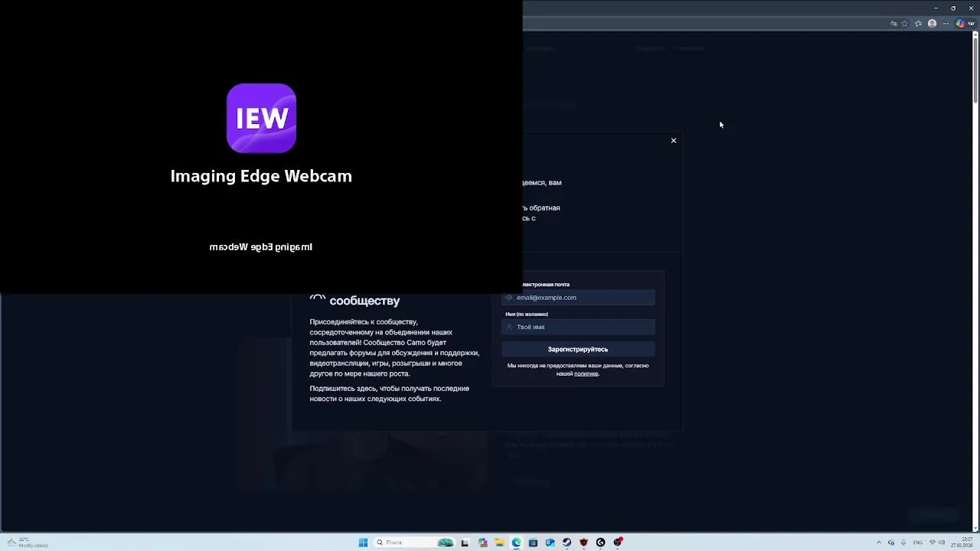Open the favorites list icon
The height and width of the screenshot is (551, 980).
pyautogui.click(x=918, y=24)
